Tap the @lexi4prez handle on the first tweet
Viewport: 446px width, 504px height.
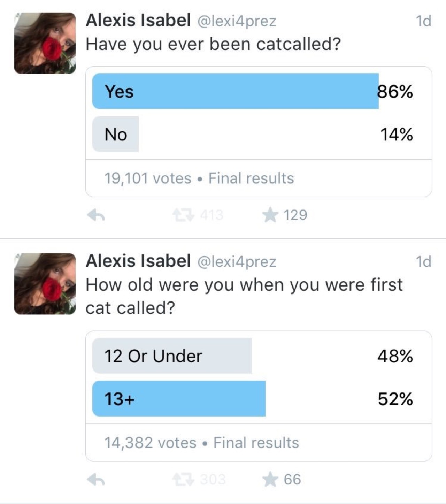[x=237, y=21]
